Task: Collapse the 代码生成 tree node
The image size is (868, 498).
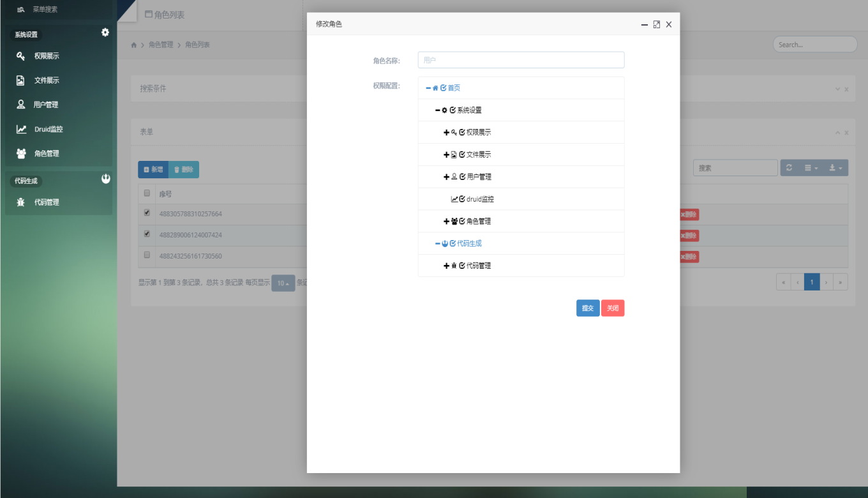Action: (x=437, y=243)
